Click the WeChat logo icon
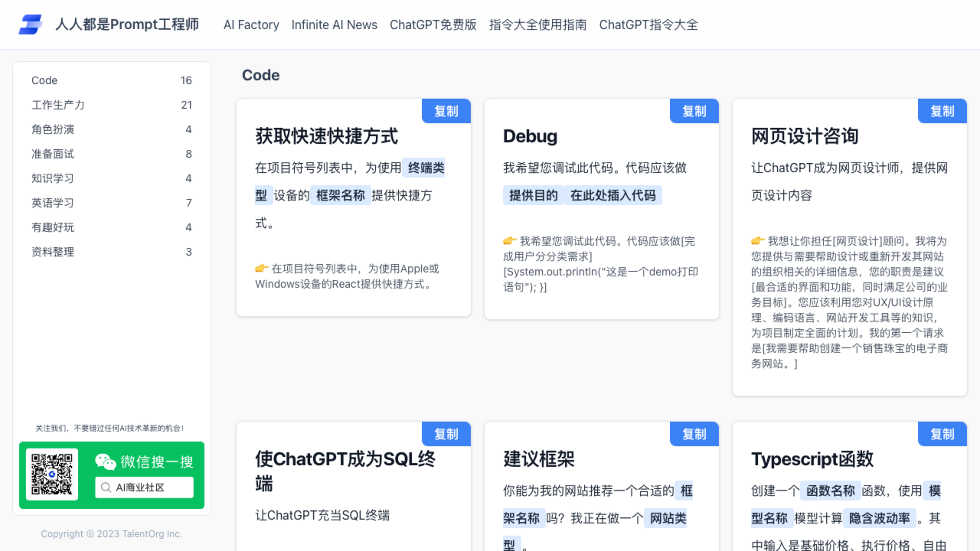 click(x=105, y=462)
